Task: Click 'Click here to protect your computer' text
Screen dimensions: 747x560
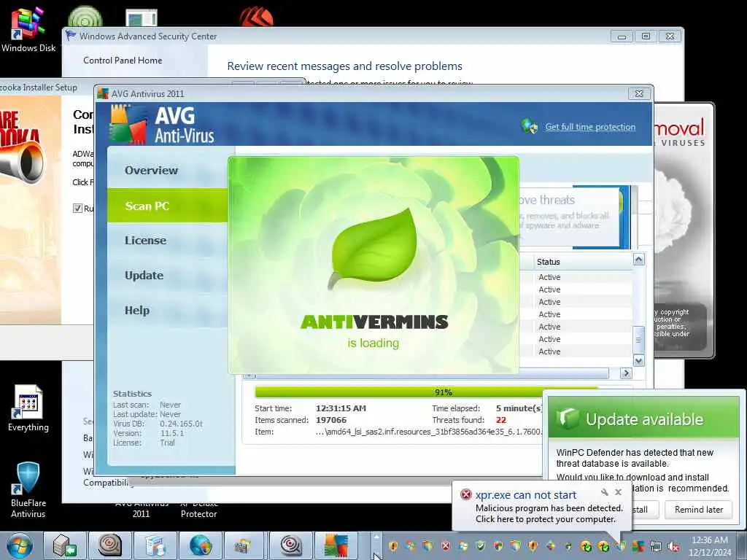Action: click(x=545, y=519)
